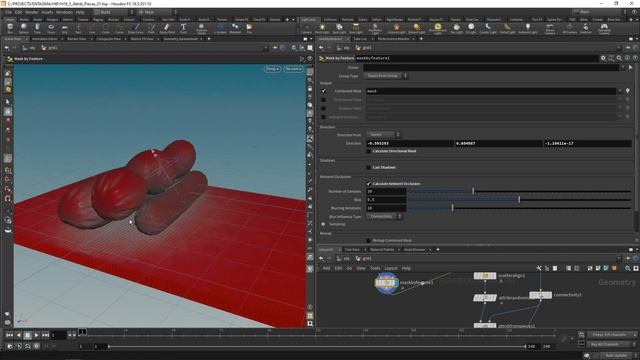This screenshot has height=360, width=640.
Task: Open Auto Update mode dropdown
Action: (x=617, y=356)
